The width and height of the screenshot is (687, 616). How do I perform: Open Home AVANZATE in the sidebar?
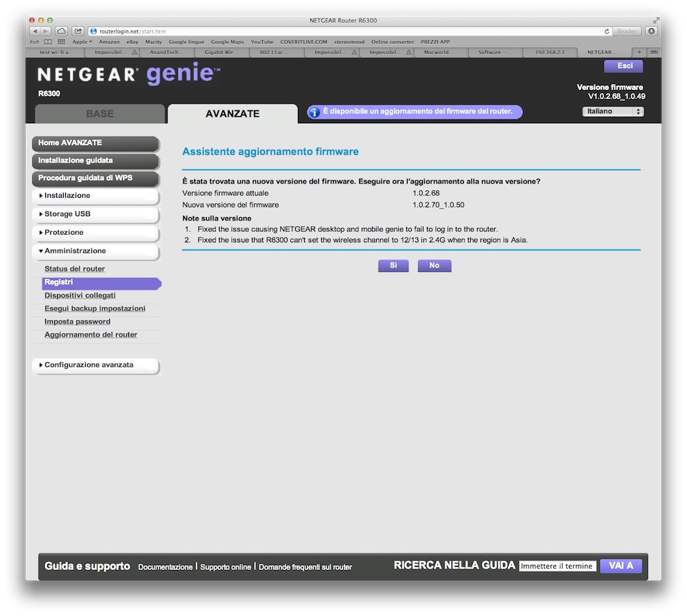95,143
